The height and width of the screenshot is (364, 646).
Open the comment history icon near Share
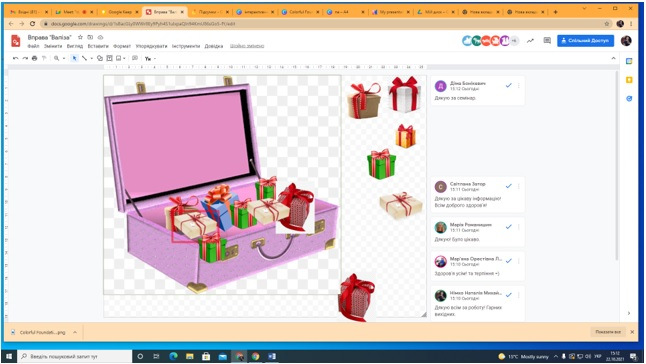point(547,41)
